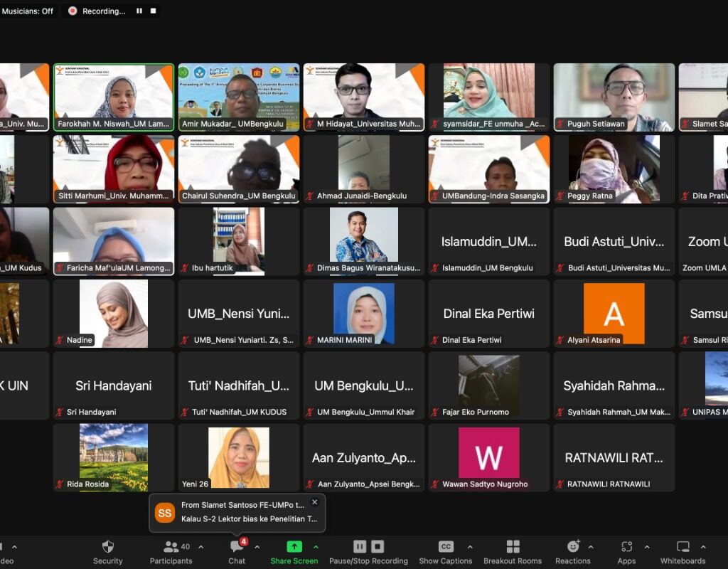Select Amir Mukadar_UMBengkulu video tile
The image size is (728, 569).
[x=239, y=97]
